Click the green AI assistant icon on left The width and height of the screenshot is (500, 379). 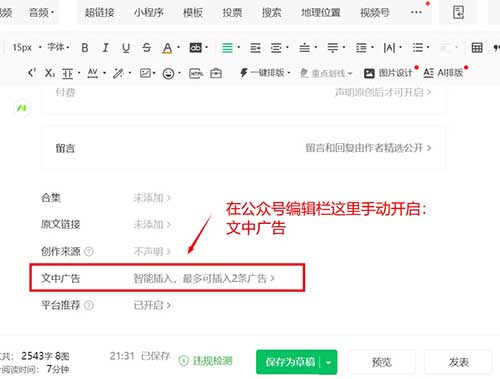click(22, 108)
